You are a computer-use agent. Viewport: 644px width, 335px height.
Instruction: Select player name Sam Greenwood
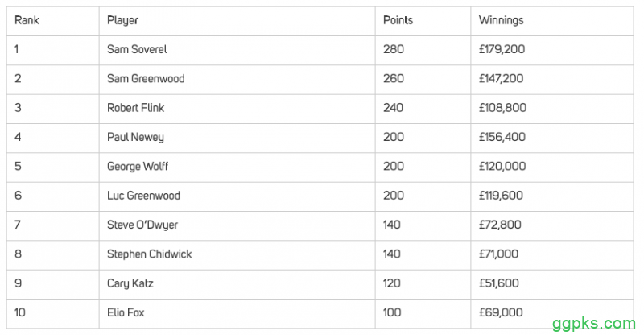coord(146,79)
